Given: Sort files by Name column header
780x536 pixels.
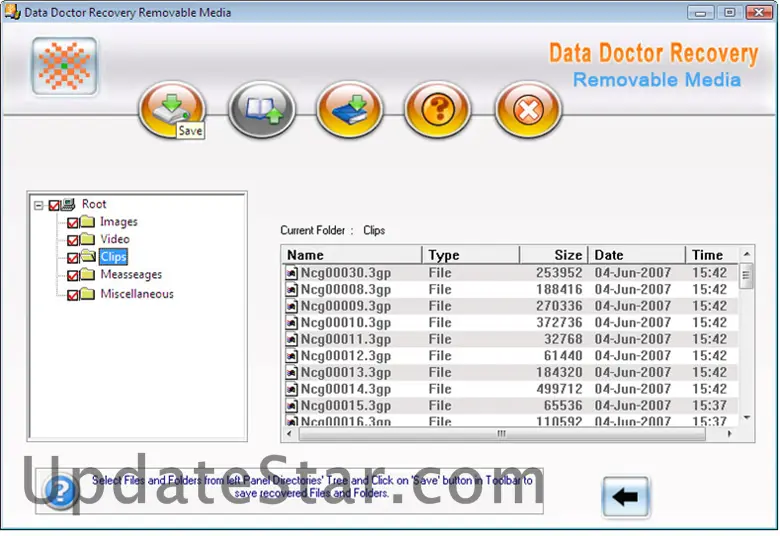Looking at the screenshot, I should (351, 255).
